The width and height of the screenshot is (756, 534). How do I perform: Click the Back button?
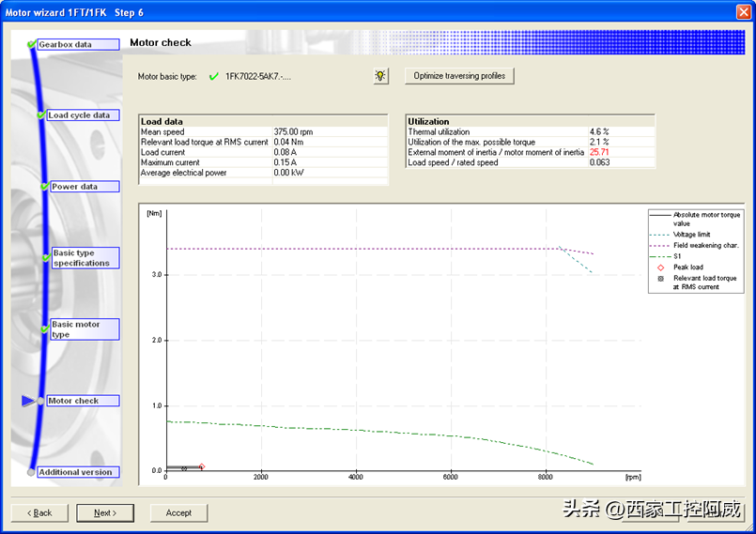point(39,512)
